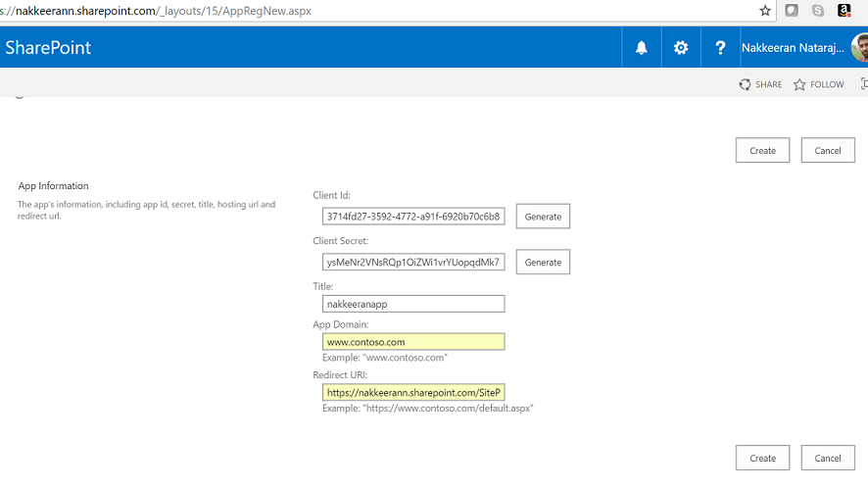
Task: Bookmark this page with the star icon
Action: point(765,11)
